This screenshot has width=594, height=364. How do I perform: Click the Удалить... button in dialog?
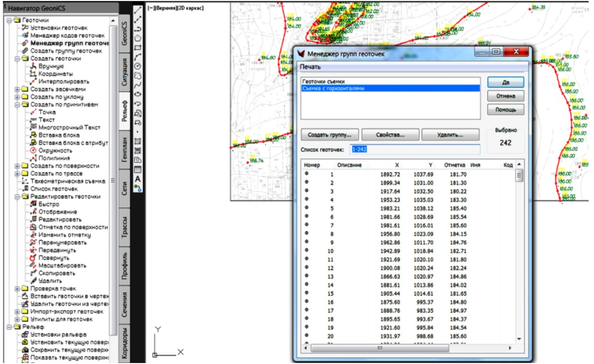pos(451,134)
